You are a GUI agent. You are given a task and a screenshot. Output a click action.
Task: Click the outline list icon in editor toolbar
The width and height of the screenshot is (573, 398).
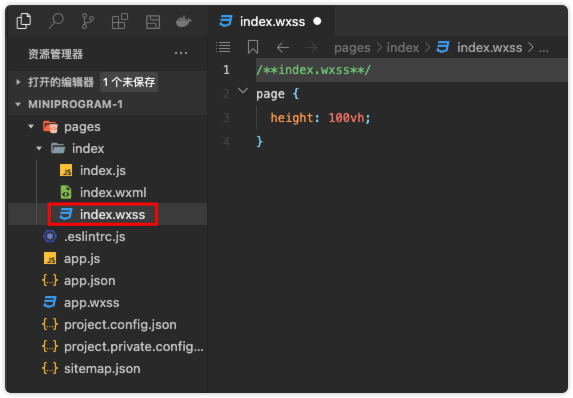[223, 47]
